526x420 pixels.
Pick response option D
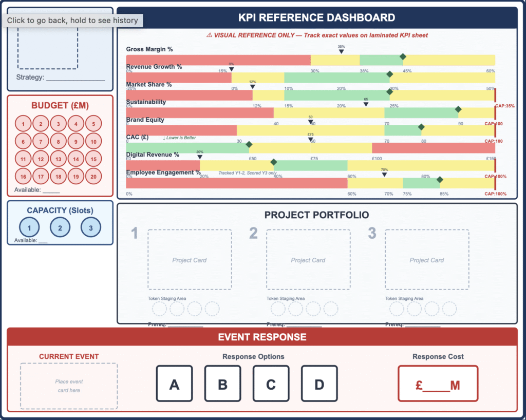tap(319, 384)
